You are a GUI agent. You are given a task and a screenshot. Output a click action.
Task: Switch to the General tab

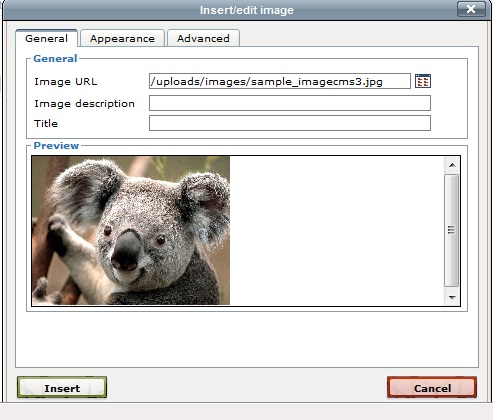(x=47, y=38)
